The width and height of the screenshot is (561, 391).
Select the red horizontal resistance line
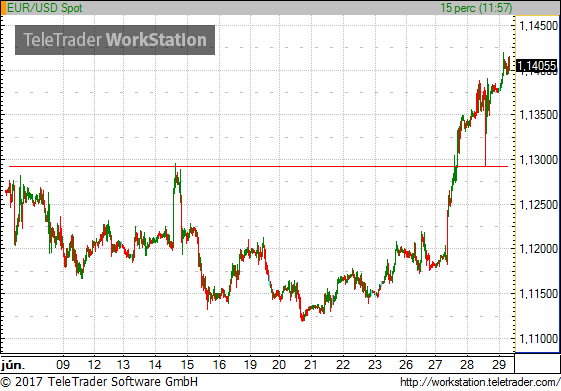pos(258,166)
